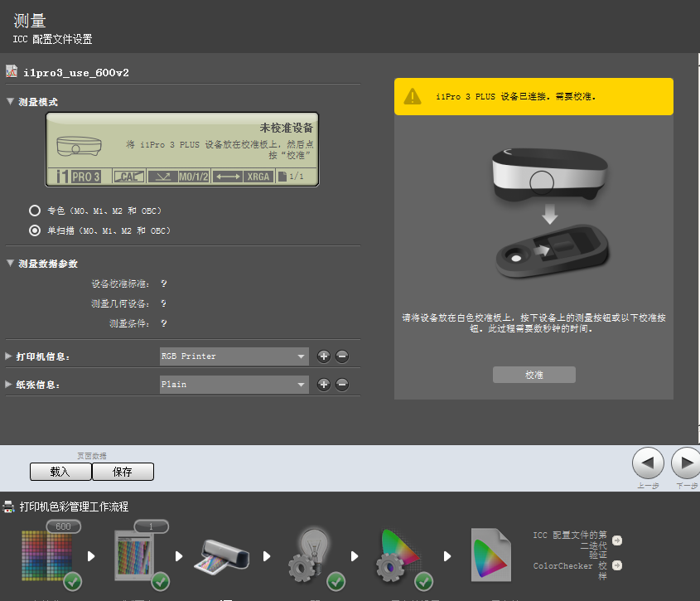Click the printer icon beside 打印机色彩管理工作流程
This screenshot has height=601, width=700.
click(8, 506)
